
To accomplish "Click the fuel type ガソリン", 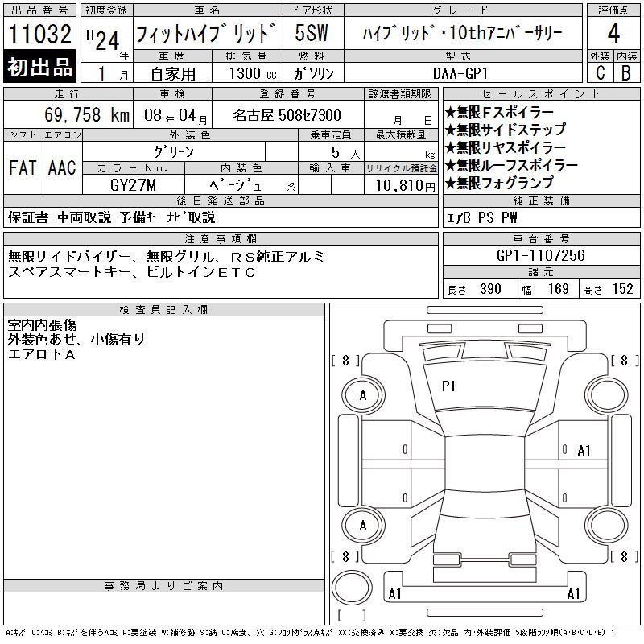I will pos(313,73).
